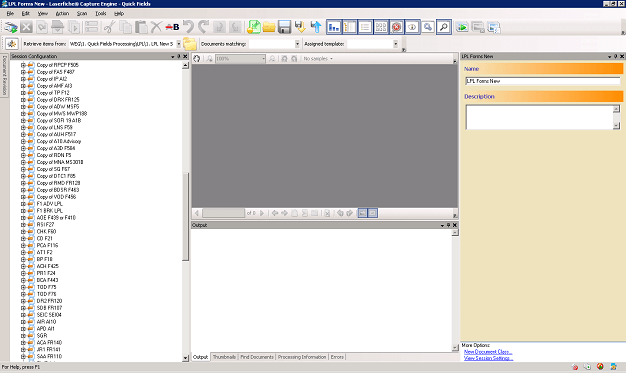Toggle the list pane view button
Viewport: 626px width, 373px height.
pyautogui.click(x=365, y=27)
